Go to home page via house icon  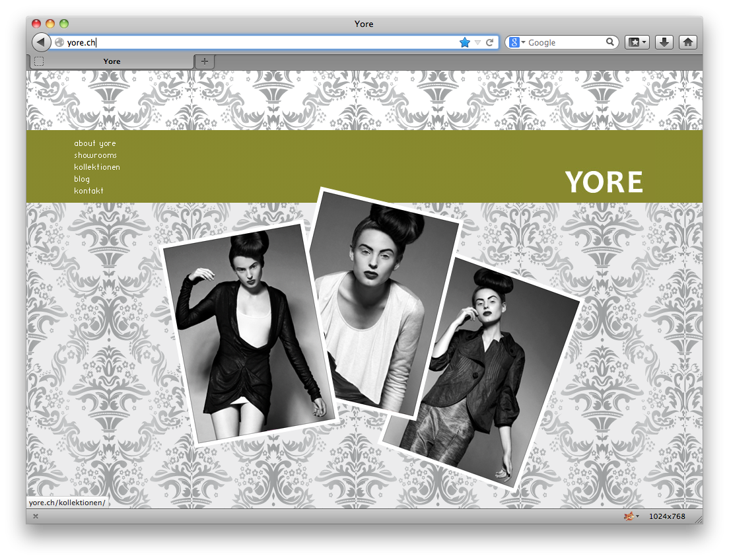point(687,42)
